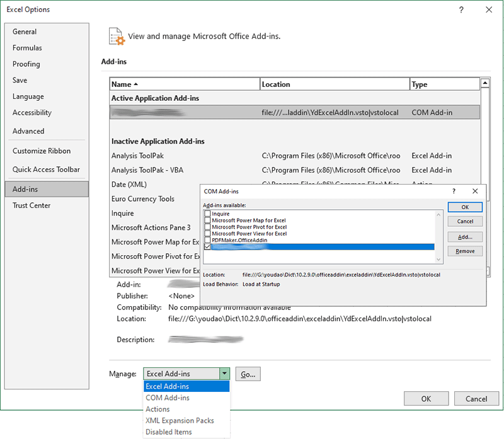This screenshot has width=504, height=441.
Task: Go to Customize Ribbon settings
Action: click(42, 151)
